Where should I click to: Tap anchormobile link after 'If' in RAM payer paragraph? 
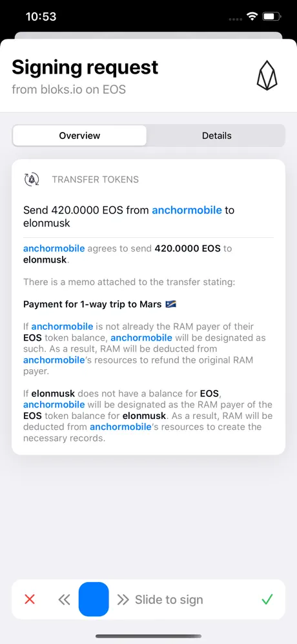[x=62, y=327]
